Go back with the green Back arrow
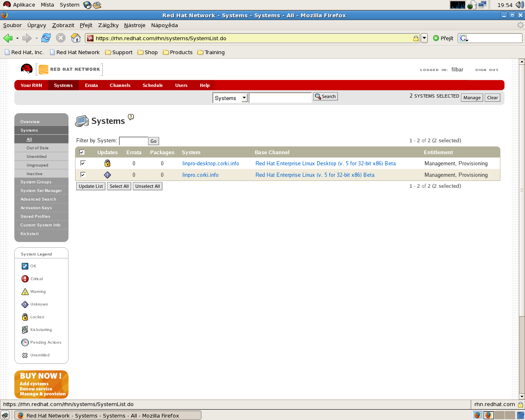Image resolution: width=525 pixels, height=420 pixels. pos(8,38)
